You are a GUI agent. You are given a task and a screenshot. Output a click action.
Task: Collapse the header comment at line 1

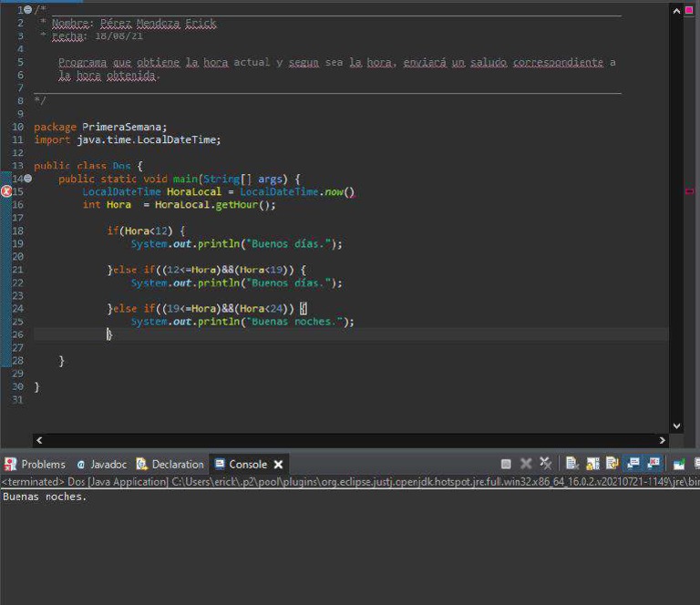point(27,9)
